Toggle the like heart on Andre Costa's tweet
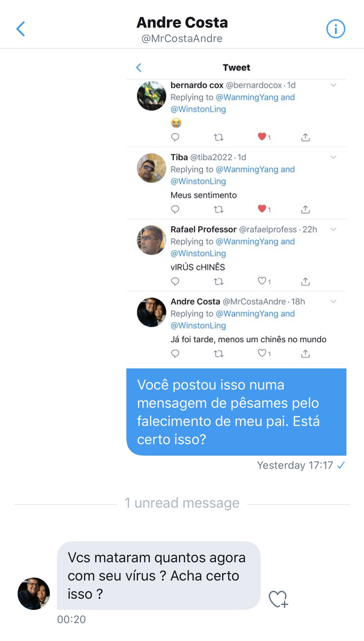 [262, 353]
